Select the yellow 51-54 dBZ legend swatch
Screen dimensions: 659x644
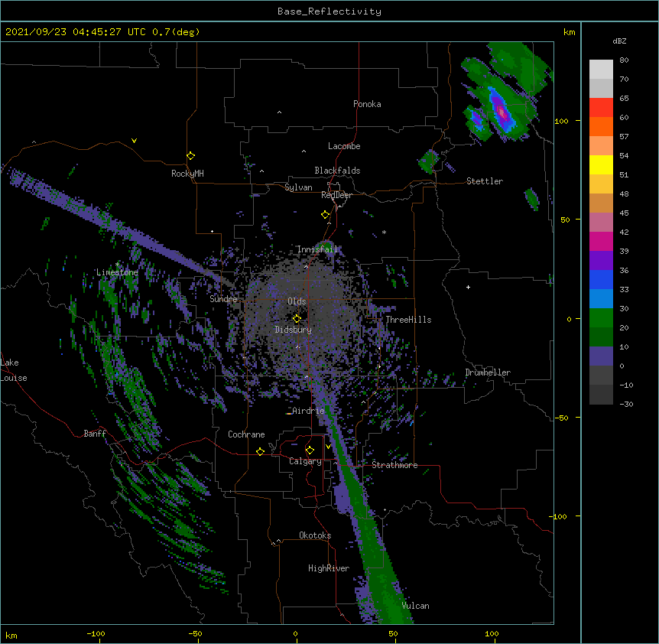tap(601, 164)
